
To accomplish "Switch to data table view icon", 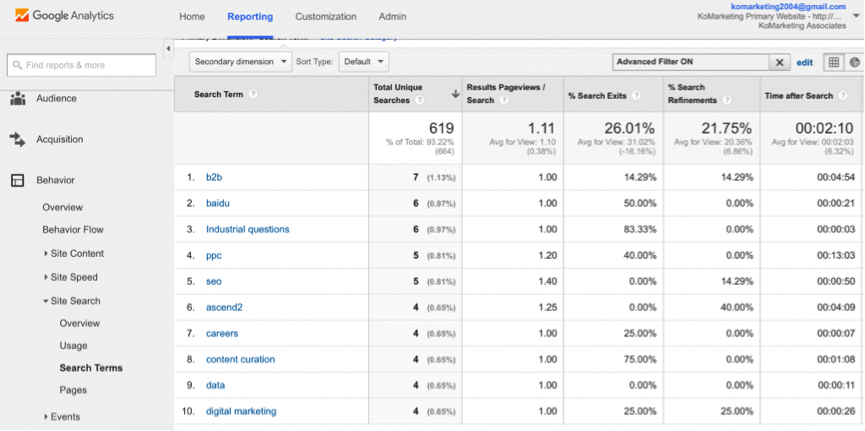I will click(x=834, y=62).
